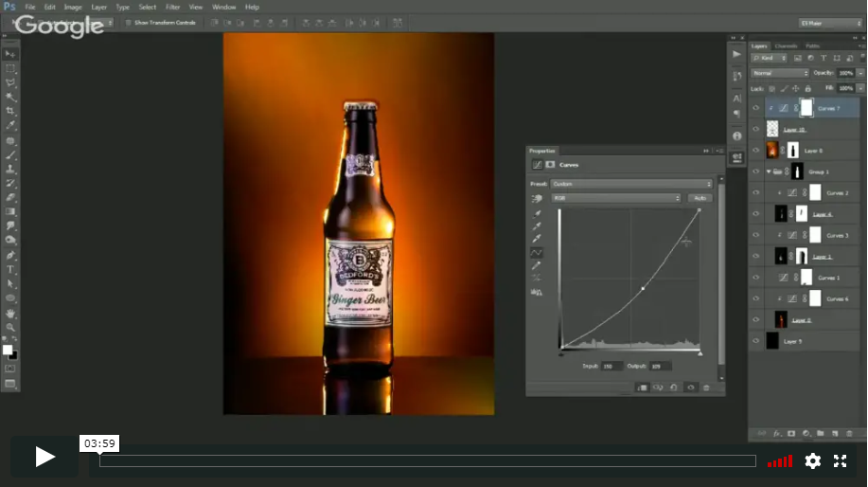Switch to the Paths tab
This screenshot has width=868, height=487.
(x=813, y=46)
